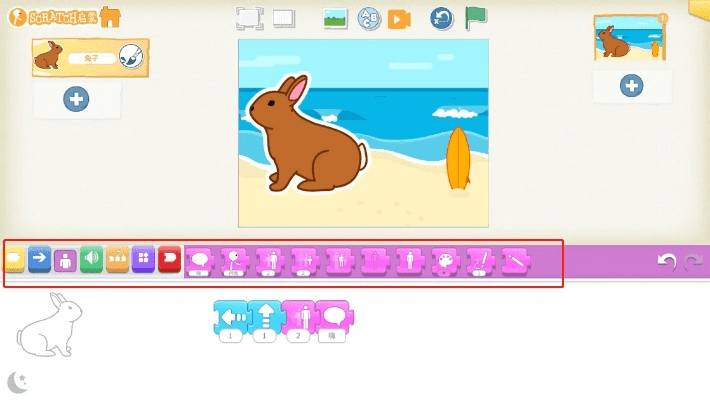The height and width of the screenshot is (400, 710).
Task: Click the orange home icon
Action: [110, 18]
